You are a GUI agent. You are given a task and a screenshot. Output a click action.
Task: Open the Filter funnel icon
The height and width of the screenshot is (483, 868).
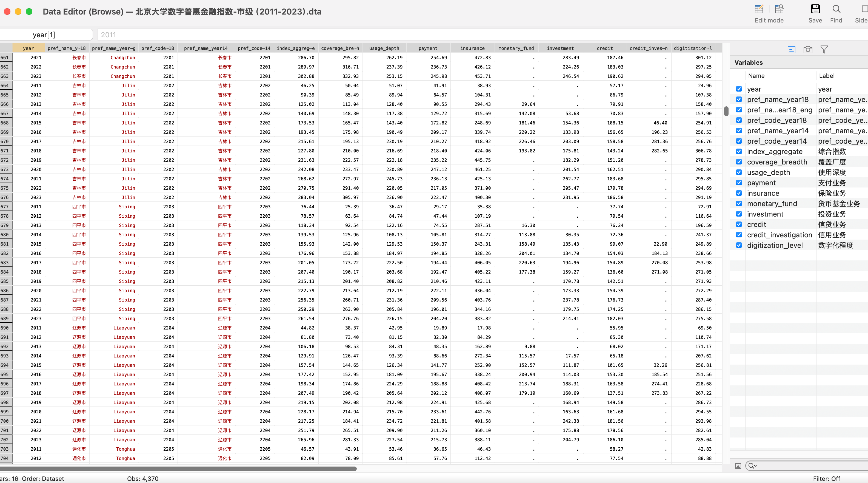(824, 50)
